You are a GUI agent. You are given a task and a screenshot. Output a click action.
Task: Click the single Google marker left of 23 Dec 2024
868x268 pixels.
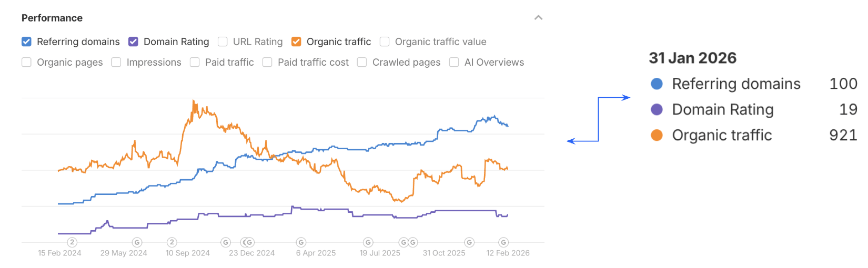[226, 242]
